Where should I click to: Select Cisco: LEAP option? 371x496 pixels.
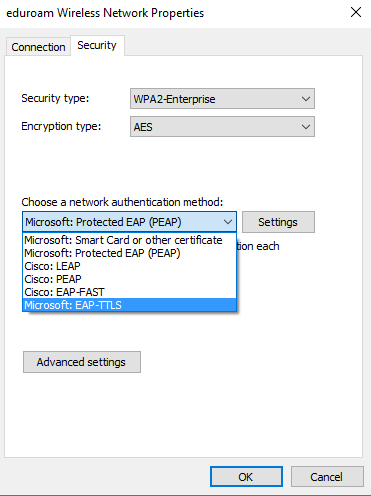(130, 266)
